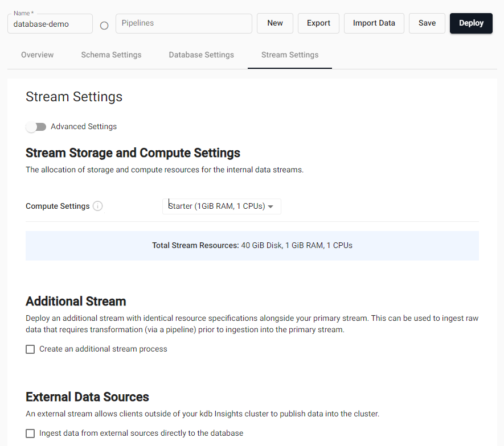Select the Stream Settings tab

click(x=290, y=55)
